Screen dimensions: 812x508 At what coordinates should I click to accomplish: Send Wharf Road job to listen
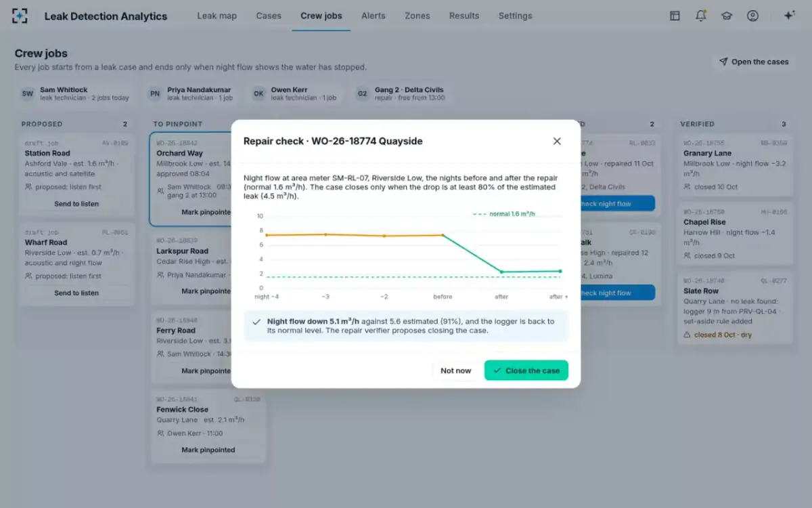[x=76, y=293]
